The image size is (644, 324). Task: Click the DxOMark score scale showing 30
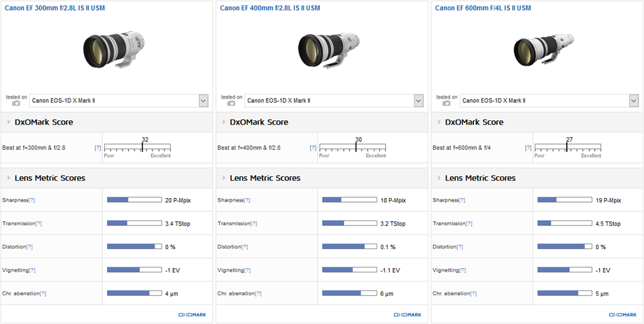pos(352,148)
